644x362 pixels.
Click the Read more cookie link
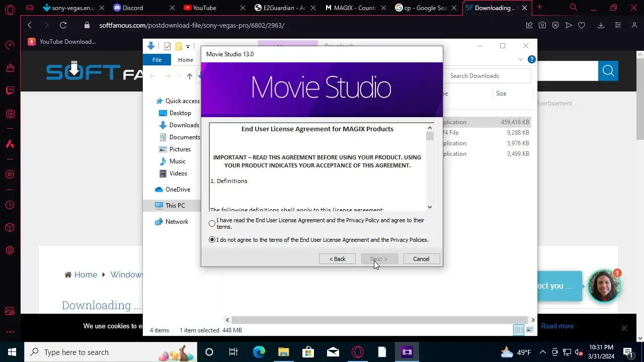click(557, 326)
